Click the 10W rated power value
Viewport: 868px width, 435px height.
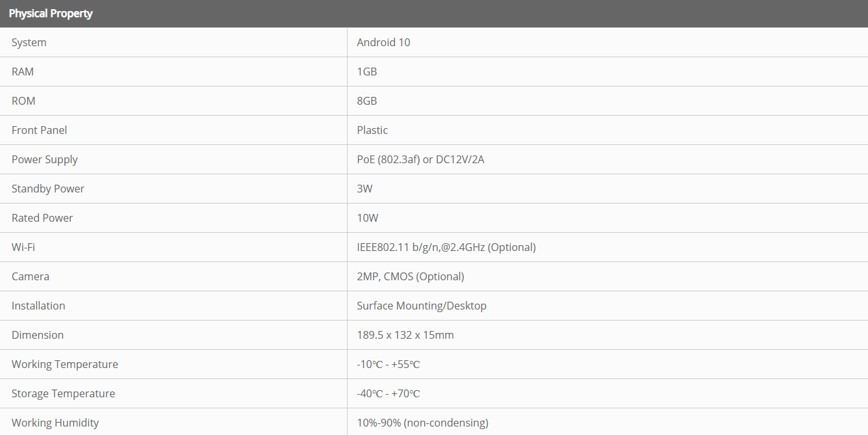[x=368, y=218]
